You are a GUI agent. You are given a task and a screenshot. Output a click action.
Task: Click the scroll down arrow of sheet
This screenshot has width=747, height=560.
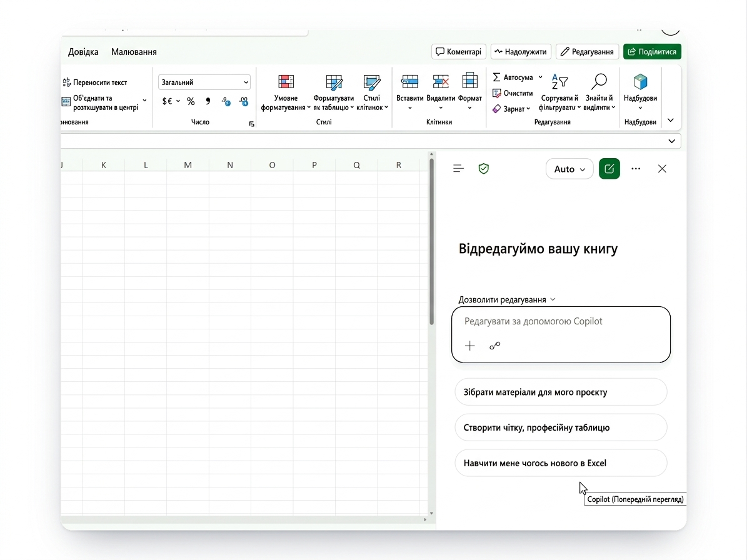[431, 513]
